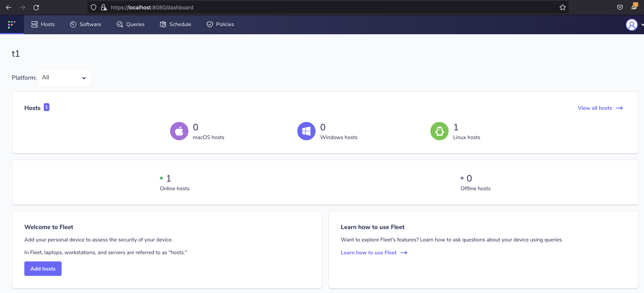
Task: Click the Hosts card heading
Action: [33, 108]
